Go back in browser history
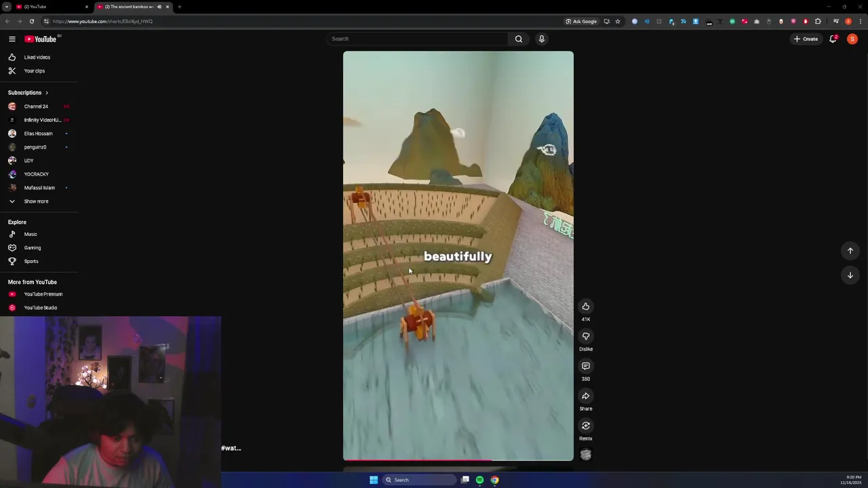Image resolution: width=868 pixels, height=488 pixels. click(7, 21)
